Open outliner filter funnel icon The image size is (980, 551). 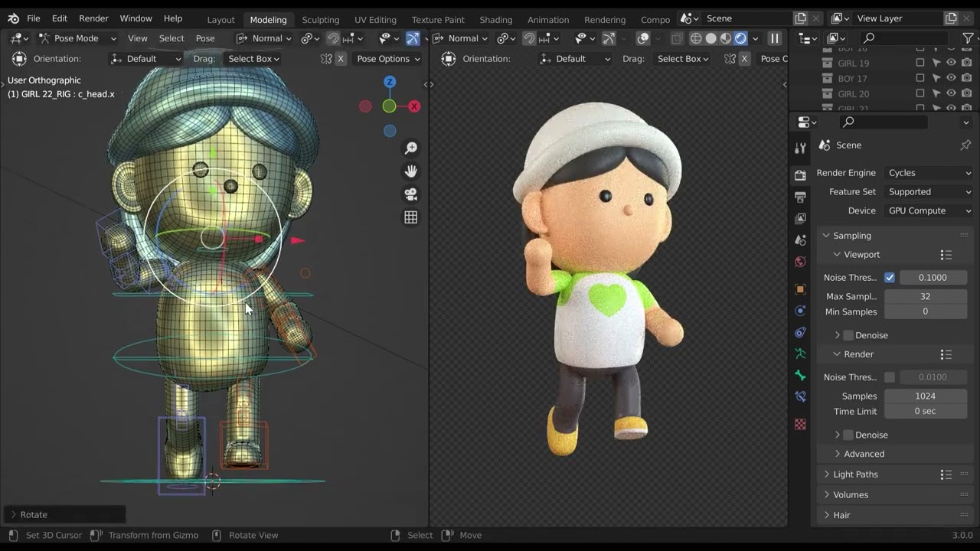click(x=968, y=38)
